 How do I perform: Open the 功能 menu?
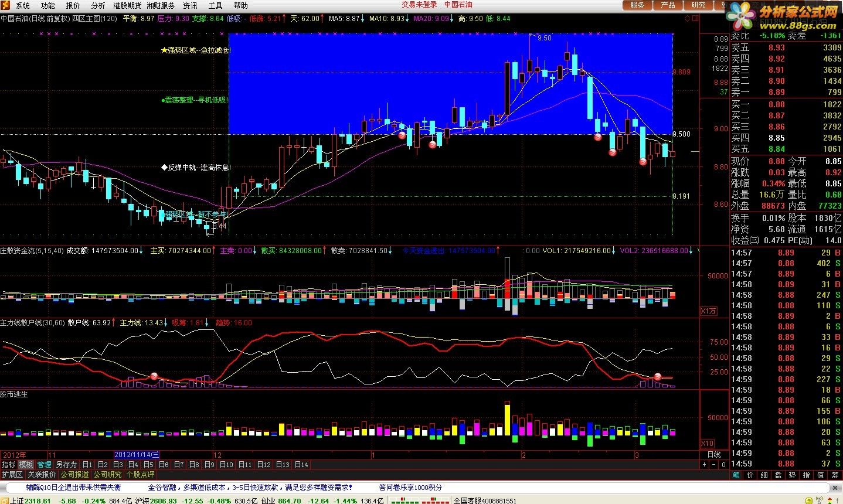(47, 5)
